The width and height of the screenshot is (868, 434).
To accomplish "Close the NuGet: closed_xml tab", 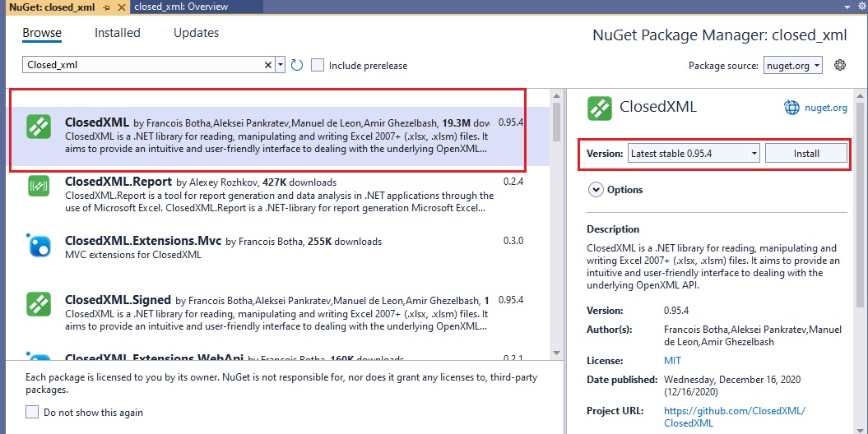I will [121, 7].
